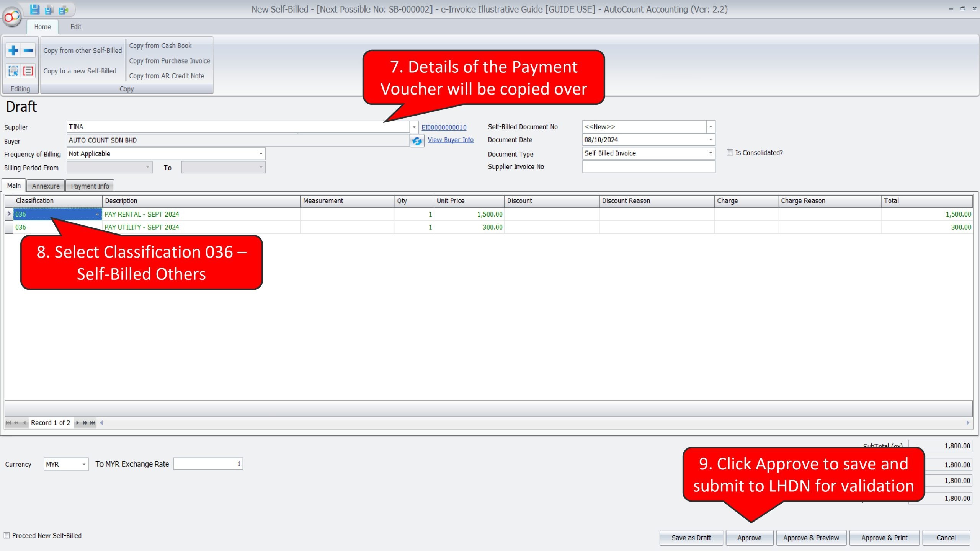The height and width of the screenshot is (551, 980).
Task: Switch to the Payment Info tab
Action: pos(90,186)
